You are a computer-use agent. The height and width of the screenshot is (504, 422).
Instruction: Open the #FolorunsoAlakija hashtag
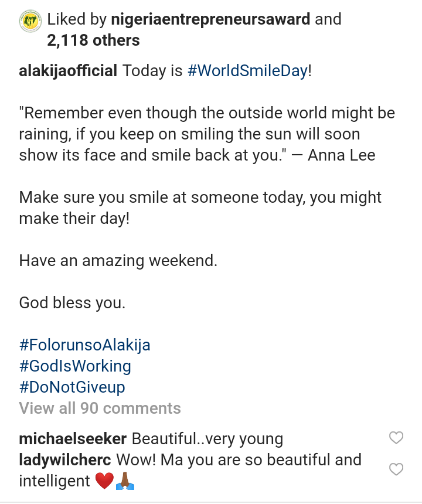(85, 345)
